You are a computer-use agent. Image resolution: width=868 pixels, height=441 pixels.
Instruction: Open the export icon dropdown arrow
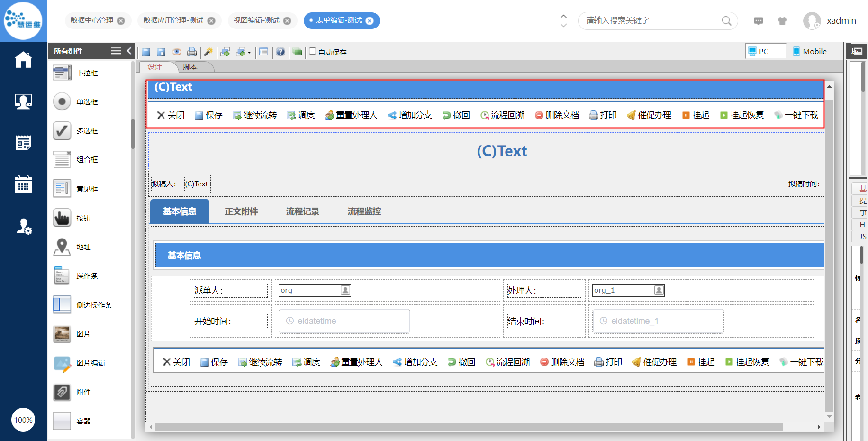[x=249, y=53]
